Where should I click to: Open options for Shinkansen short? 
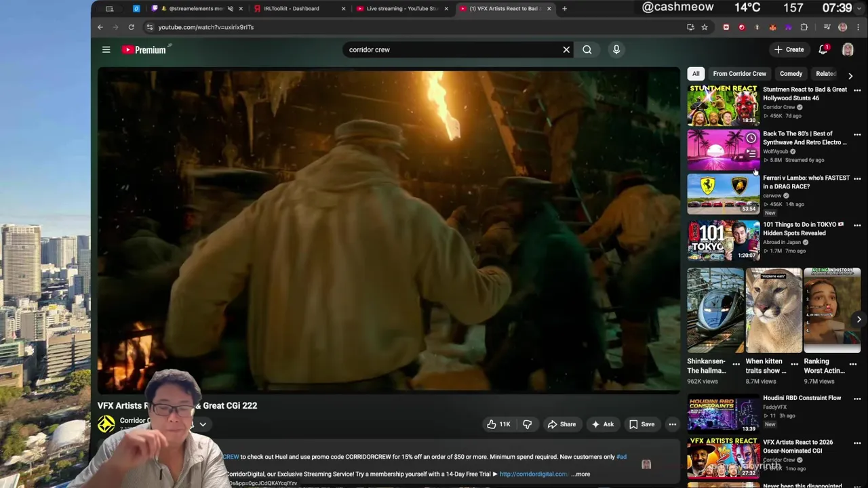click(736, 365)
